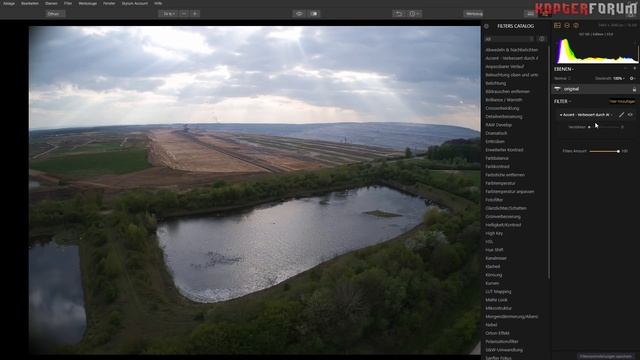Image resolution: width=640 pixels, height=360 pixels.
Task: Select Belichtung filter
Action: 496,83
